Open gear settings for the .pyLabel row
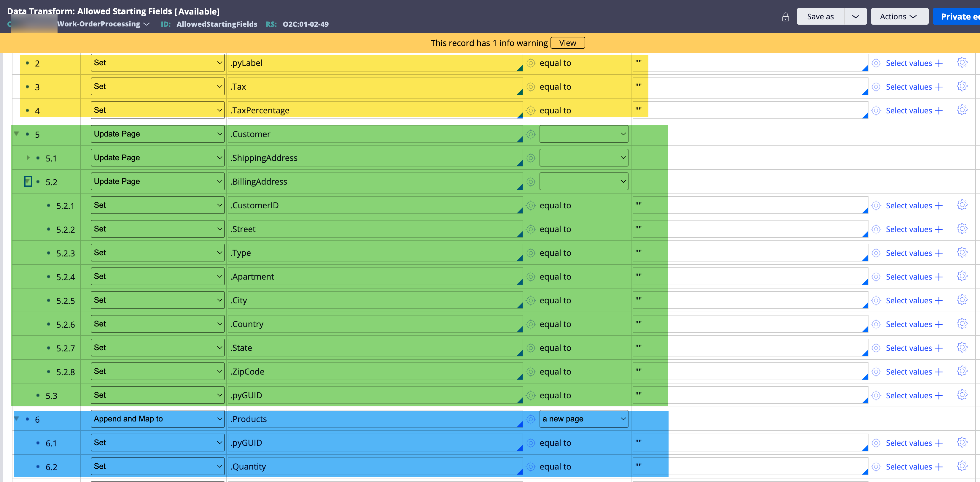Screen dimensions: 980x482 click(x=962, y=62)
